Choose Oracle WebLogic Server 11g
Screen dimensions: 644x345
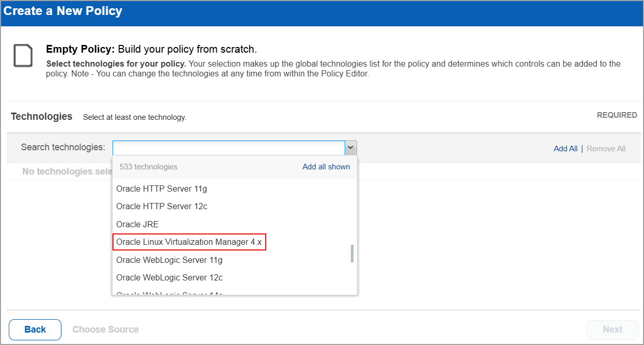tap(169, 260)
